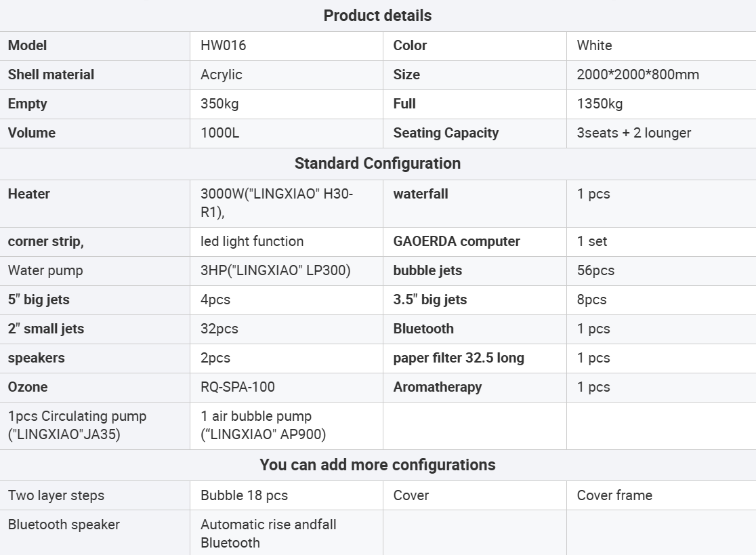Click the led light function cell
756x555 pixels.
coord(252,241)
